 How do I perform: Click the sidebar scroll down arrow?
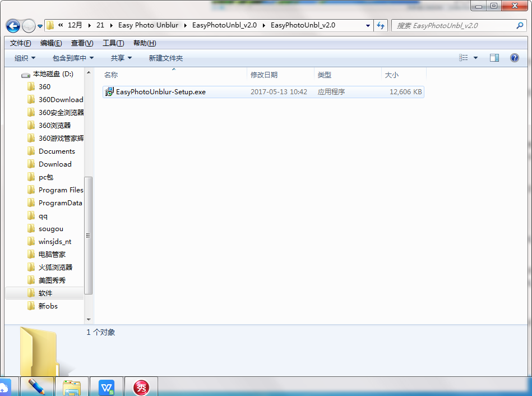[89, 320]
